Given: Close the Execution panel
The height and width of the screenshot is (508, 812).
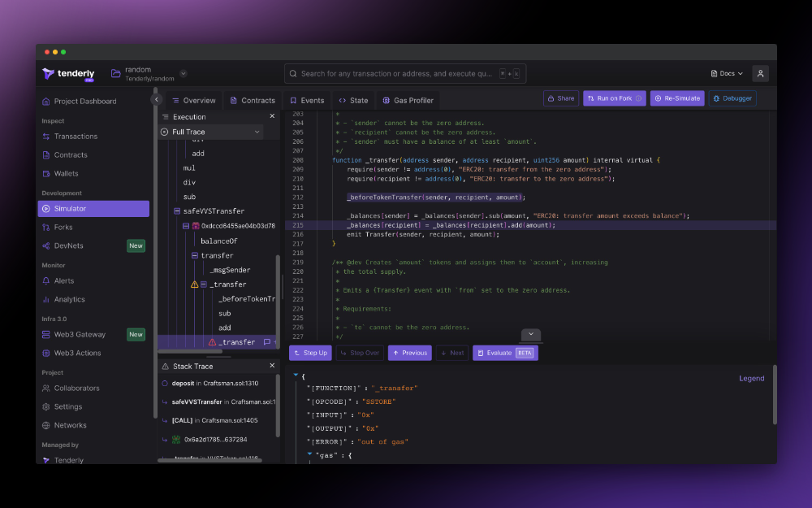Looking at the screenshot, I should pos(272,116).
